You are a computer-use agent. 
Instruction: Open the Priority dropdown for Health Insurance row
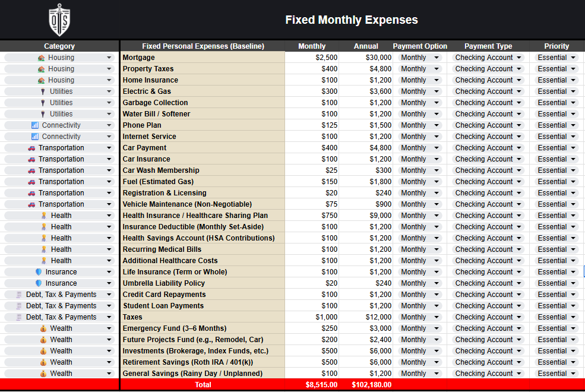(x=574, y=216)
